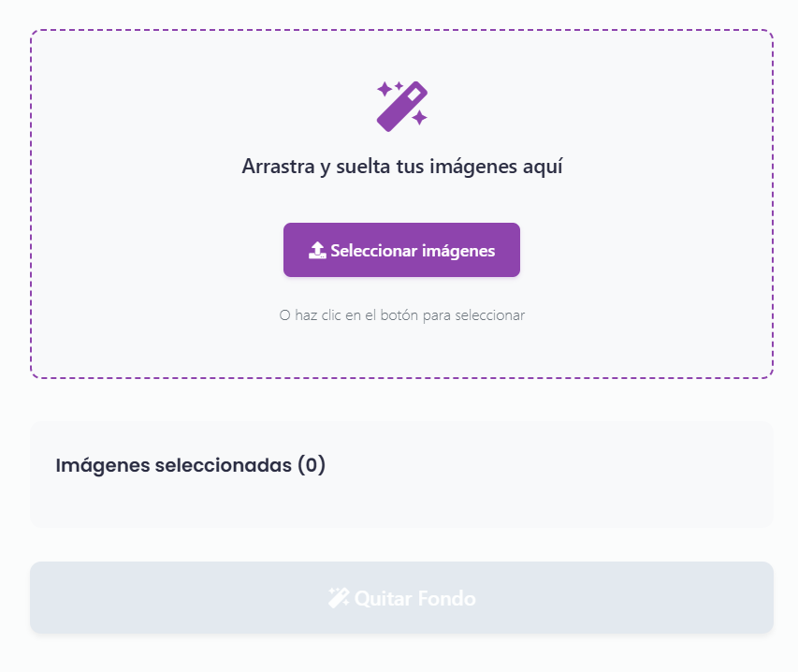Click the sparkle stars left of the wand
Viewport: 798px width, 672px height.
(x=386, y=89)
